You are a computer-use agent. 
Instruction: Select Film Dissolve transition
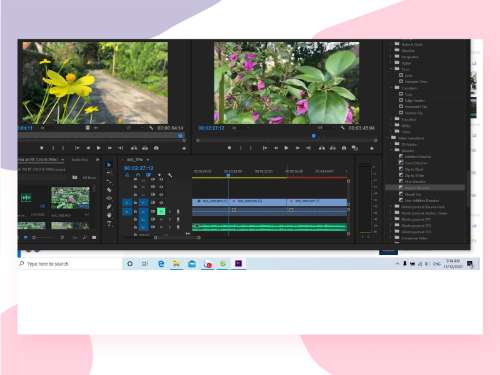point(413,182)
